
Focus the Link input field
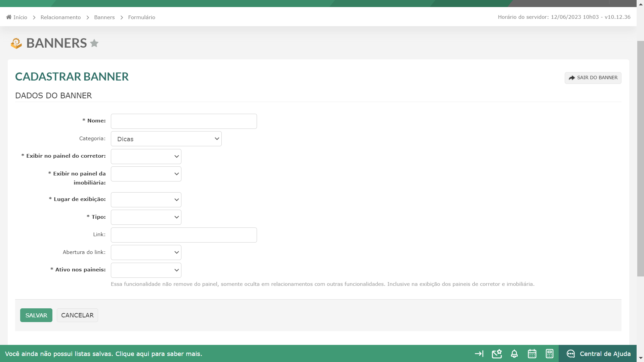click(x=184, y=235)
